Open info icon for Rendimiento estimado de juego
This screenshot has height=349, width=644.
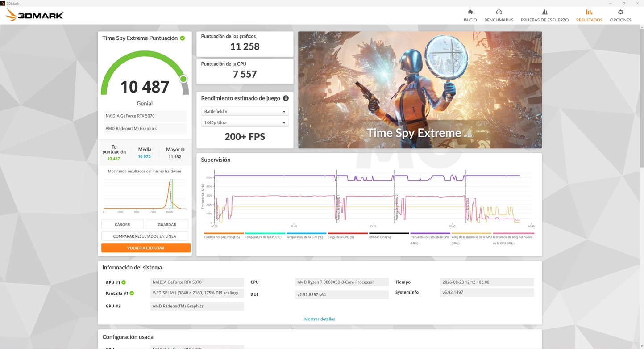point(286,98)
